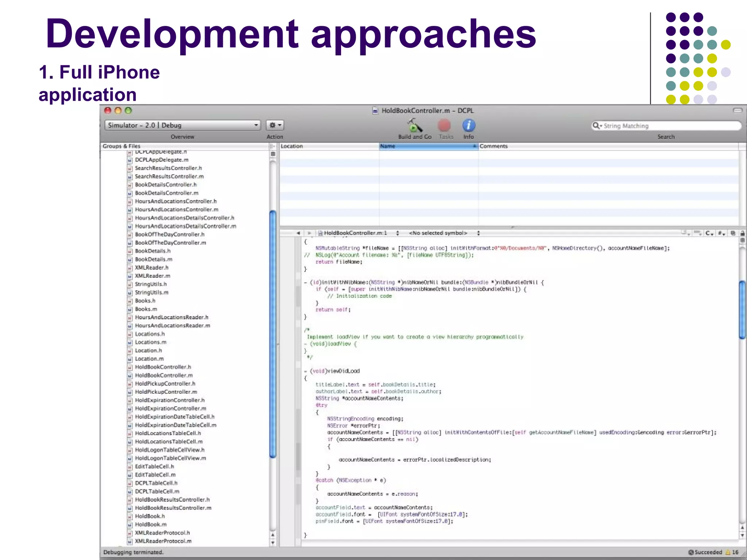Select BookOfTheDayController.h file

coord(170,234)
